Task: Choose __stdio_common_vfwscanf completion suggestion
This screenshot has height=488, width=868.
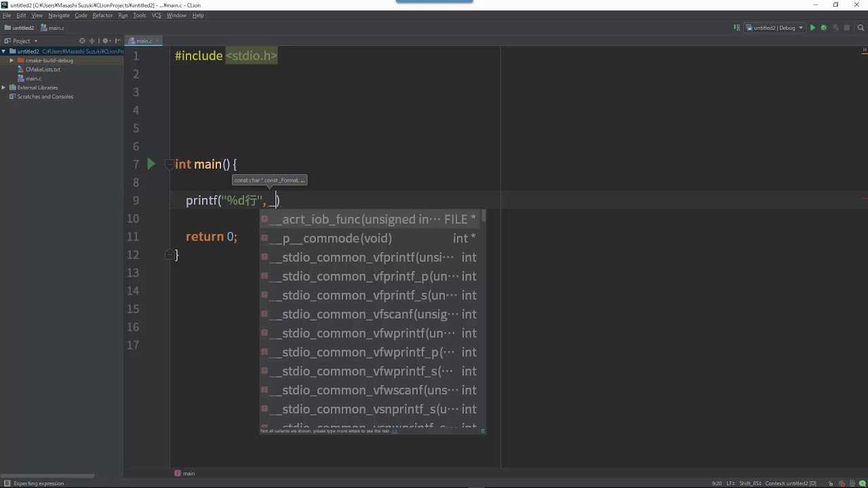Action: coord(370,390)
